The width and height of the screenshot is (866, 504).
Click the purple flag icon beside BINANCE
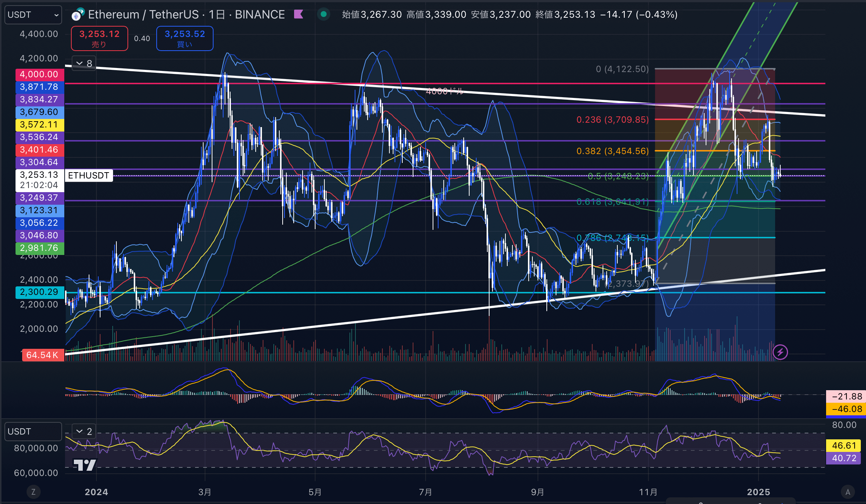coord(299,14)
